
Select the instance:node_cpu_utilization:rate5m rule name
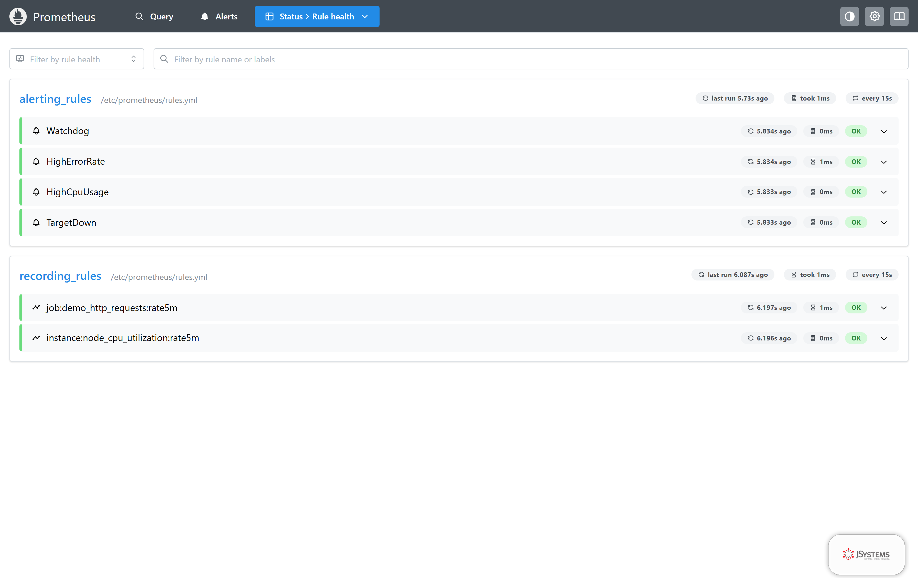[123, 338]
